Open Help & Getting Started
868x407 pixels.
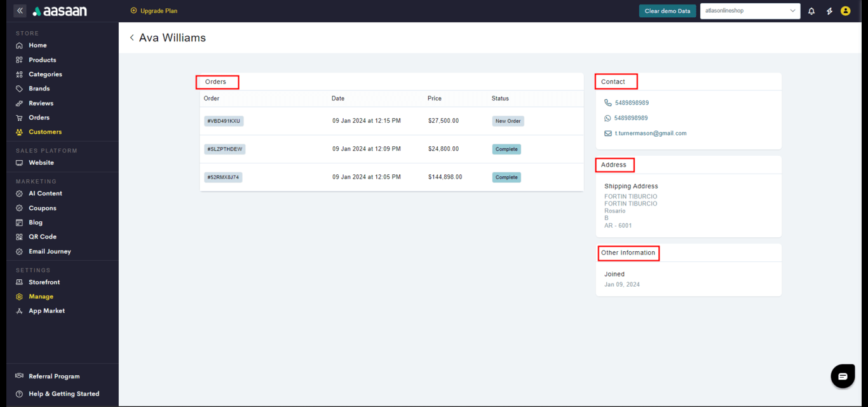tap(64, 394)
